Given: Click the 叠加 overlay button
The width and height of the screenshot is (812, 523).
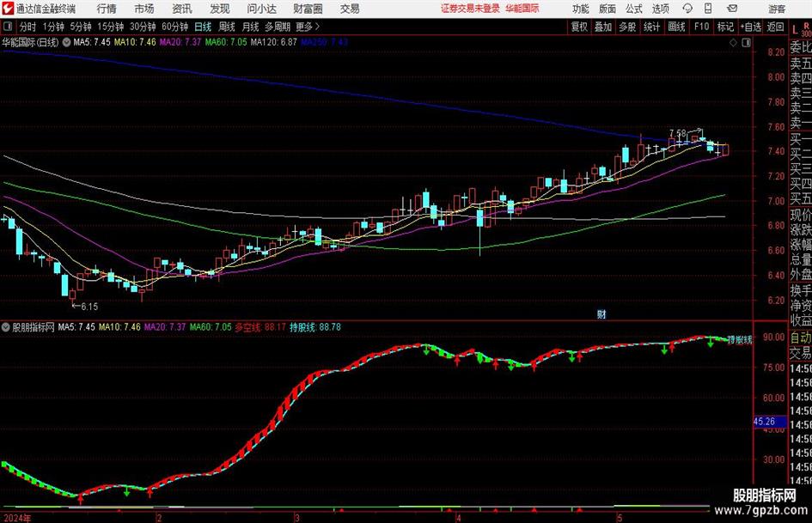Looking at the screenshot, I should pyautogui.click(x=603, y=27).
